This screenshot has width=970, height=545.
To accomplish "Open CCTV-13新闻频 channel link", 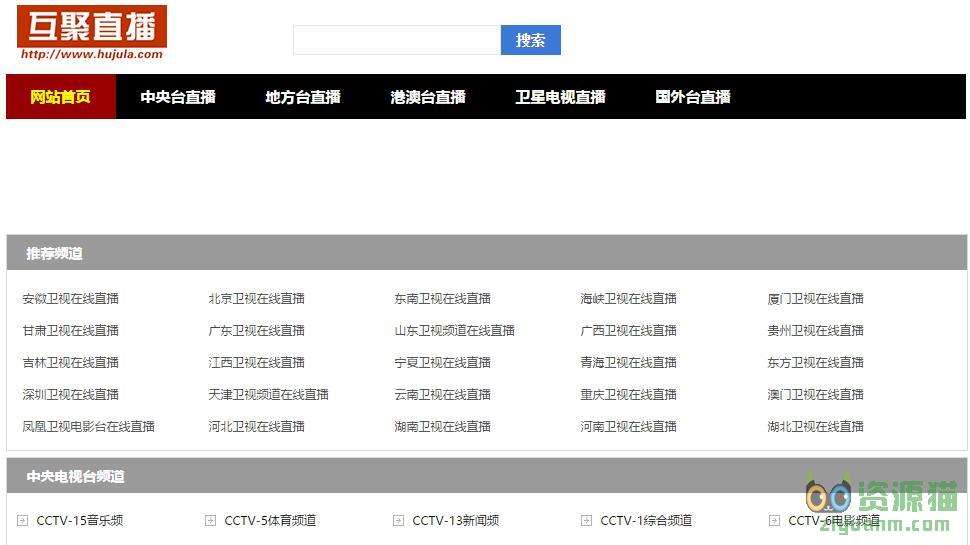I will [456, 521].
